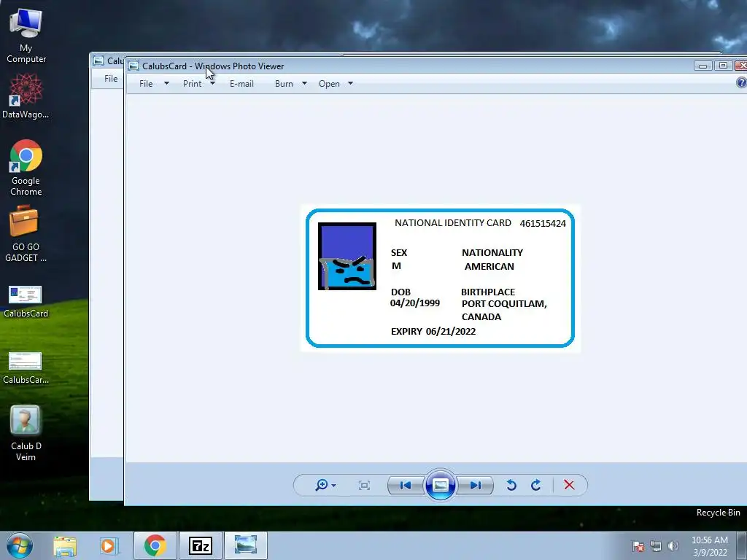Viewport: 747px width, 560px height.
Task: Open Windows Explorer from the taskbar
Action: 65,545
